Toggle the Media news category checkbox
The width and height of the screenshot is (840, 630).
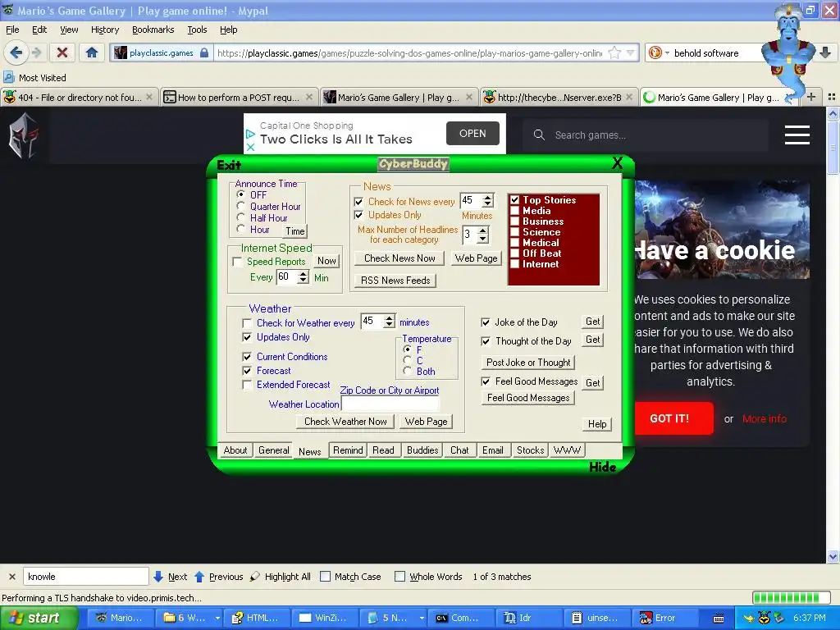(x=515, y=211)
